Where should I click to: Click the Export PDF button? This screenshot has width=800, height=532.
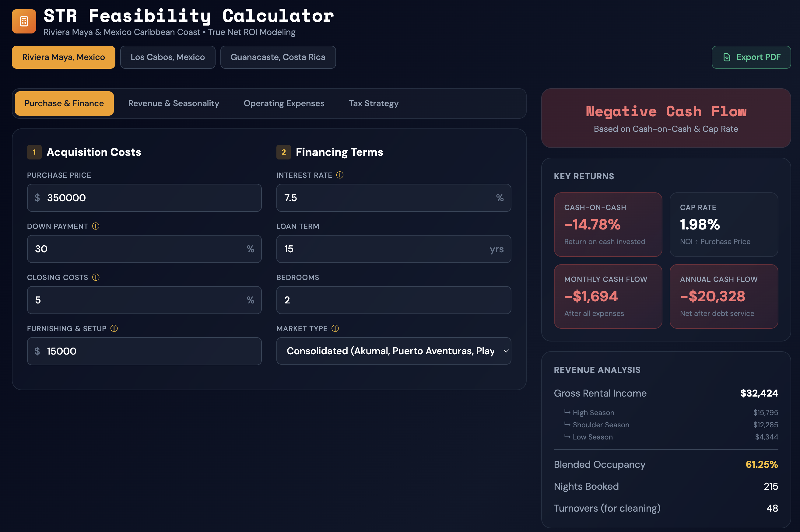(751, 57)
